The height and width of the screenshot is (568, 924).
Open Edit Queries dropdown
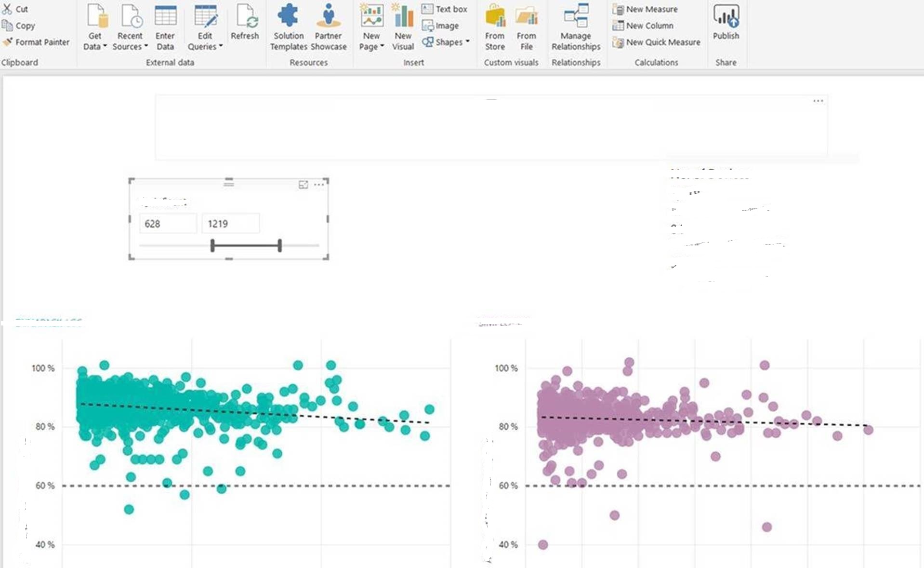(205, 27)
